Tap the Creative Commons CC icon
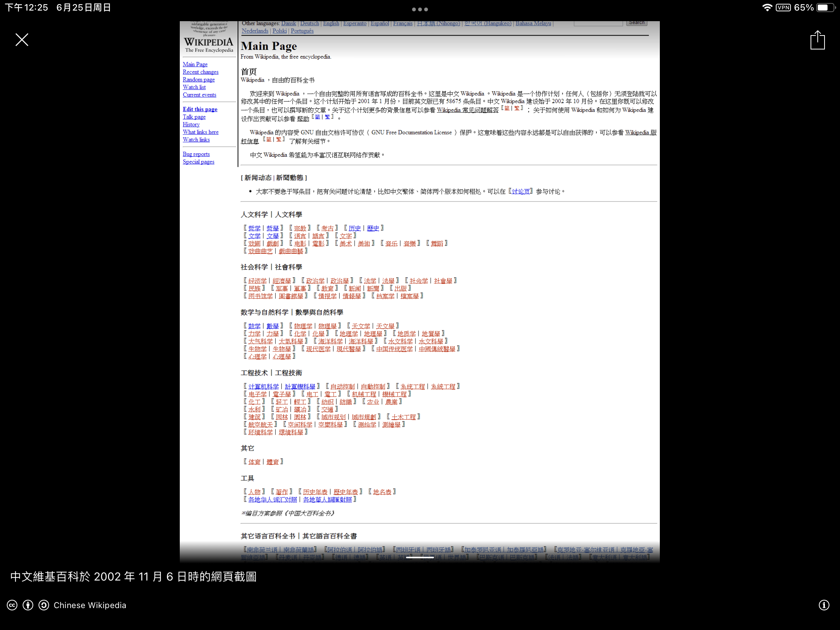 12,605
